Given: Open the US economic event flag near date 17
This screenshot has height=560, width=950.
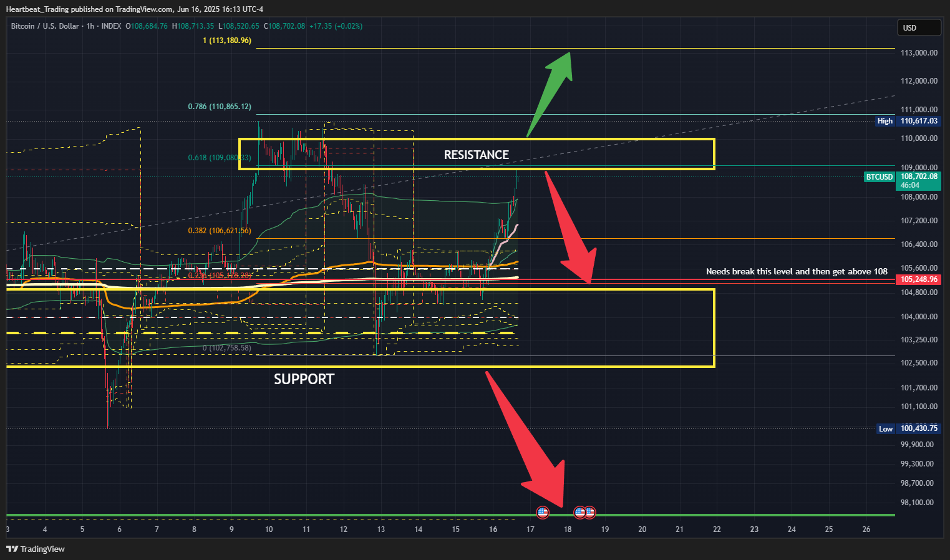Looking at the screenshot, I should click(543, 513).
